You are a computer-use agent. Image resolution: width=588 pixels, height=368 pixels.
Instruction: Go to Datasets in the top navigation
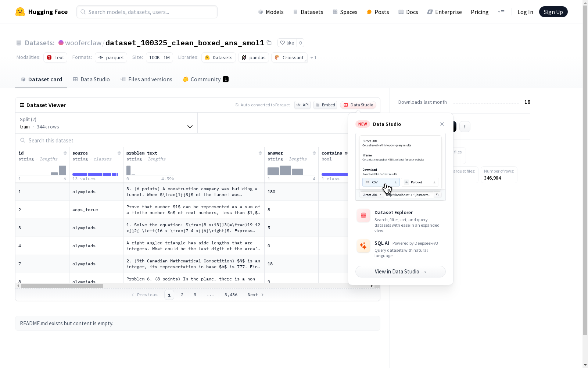[x=308, y=12]
